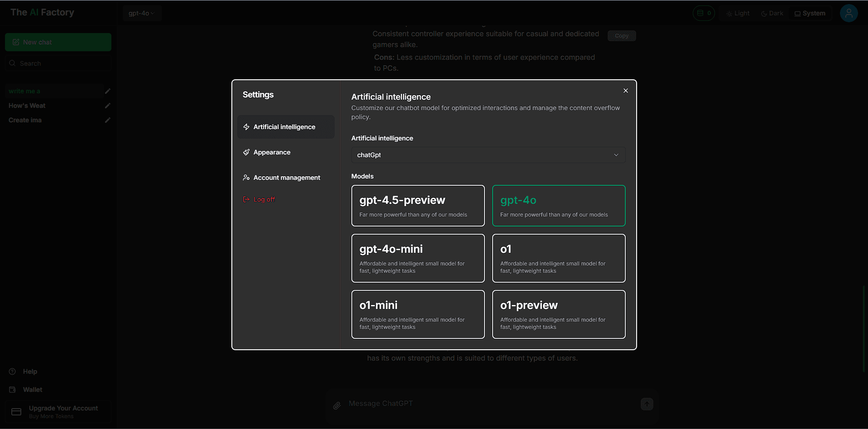Click the Copy button in the chat reply

point(622,36)
